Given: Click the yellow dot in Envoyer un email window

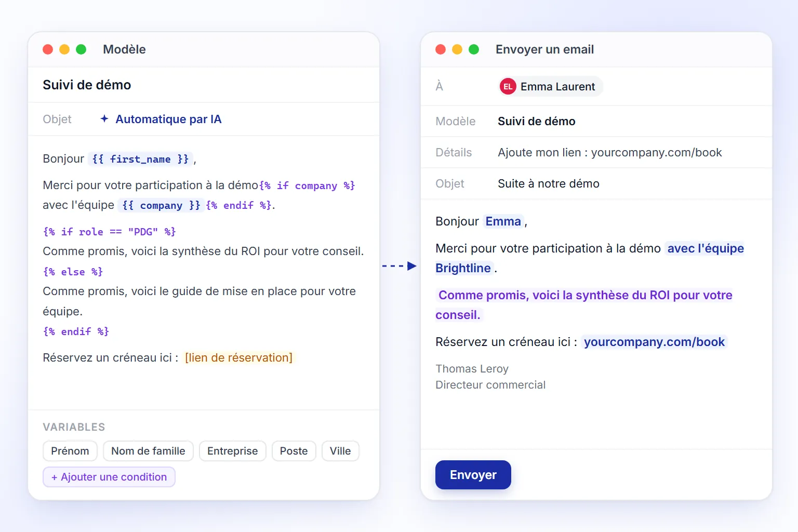Looking at the screenshot, I should coord(457,49).
